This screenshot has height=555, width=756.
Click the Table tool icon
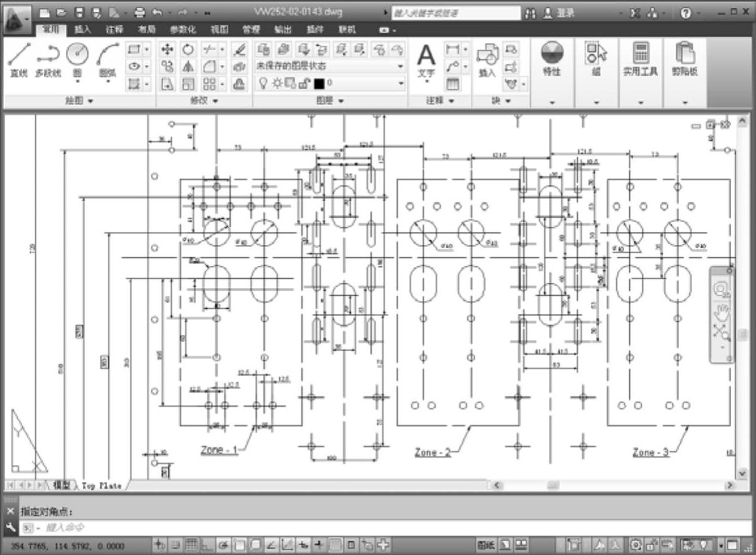click(452, 84)
